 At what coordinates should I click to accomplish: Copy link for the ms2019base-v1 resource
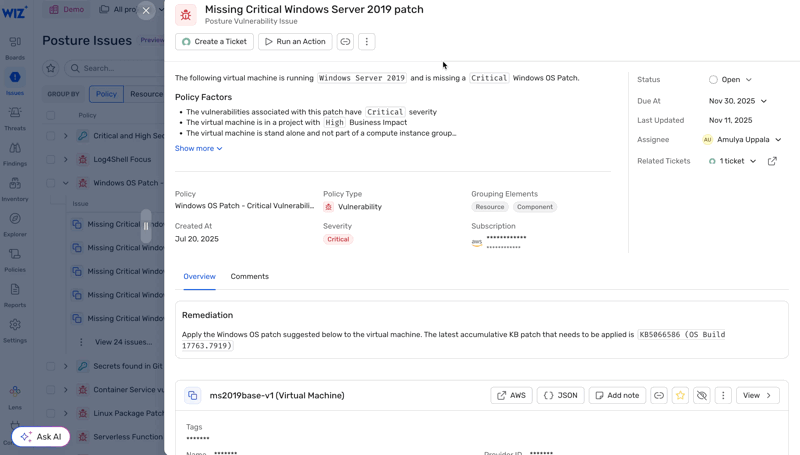(659, 396)
